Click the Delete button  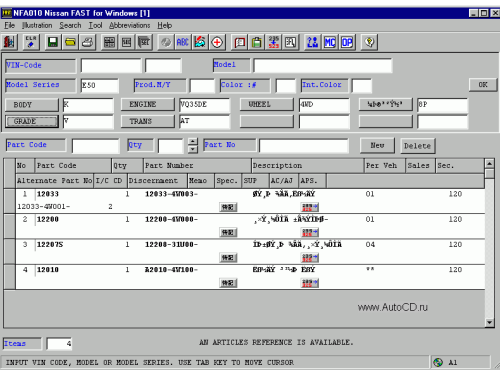coord(418,146)
